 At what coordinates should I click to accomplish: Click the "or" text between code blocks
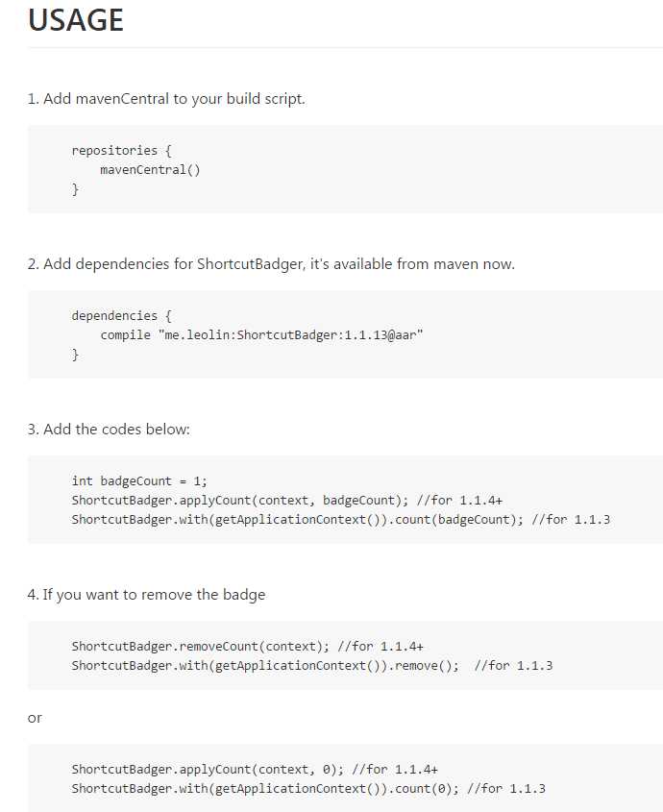click(35, 717)
